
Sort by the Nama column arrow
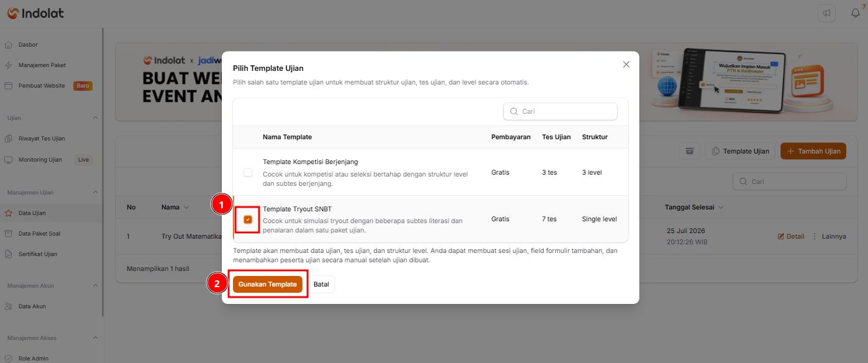(x=186, y=207)
